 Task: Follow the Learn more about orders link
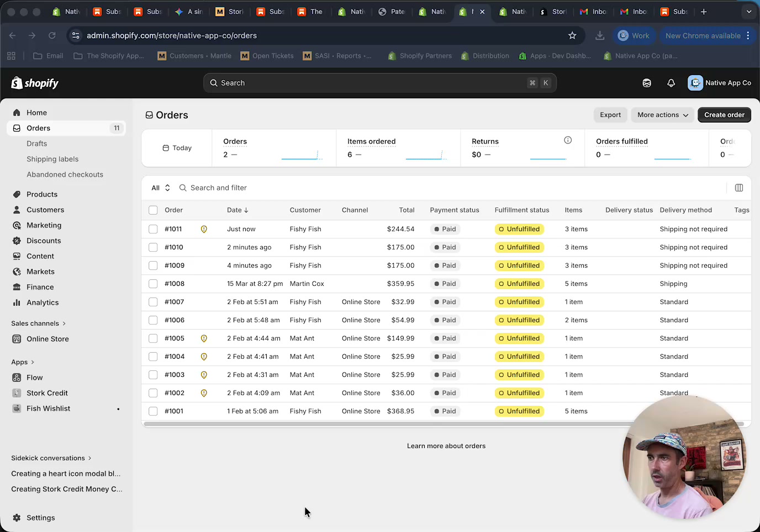click(446, 445)
